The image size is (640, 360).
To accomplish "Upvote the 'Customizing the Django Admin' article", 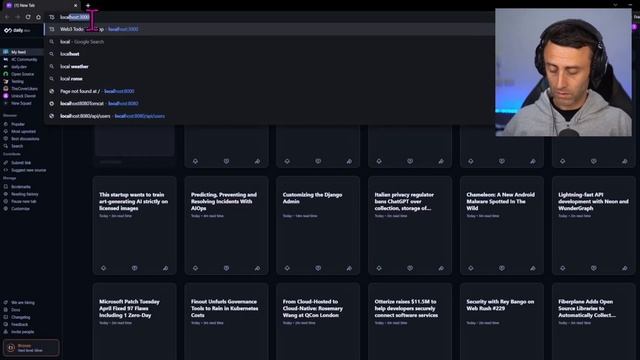I will [x=287, y=268].
